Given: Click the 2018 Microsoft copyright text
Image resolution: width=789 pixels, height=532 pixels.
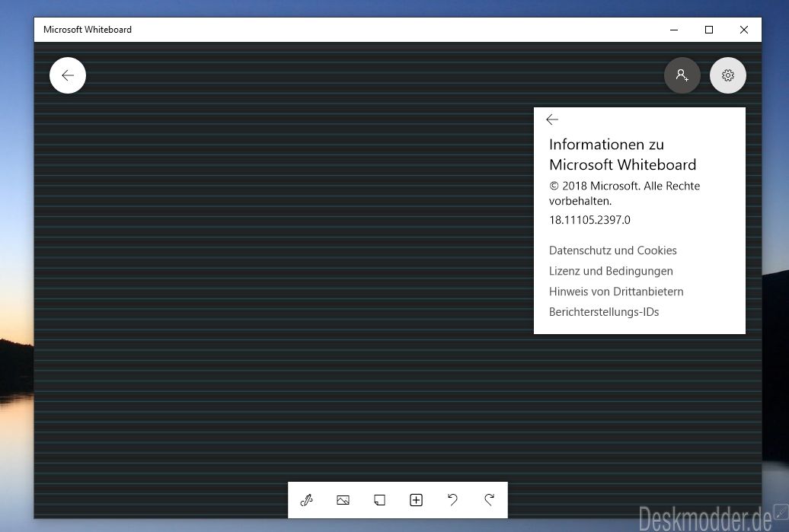Looking at the screenshot, I should tap(624, 193).
